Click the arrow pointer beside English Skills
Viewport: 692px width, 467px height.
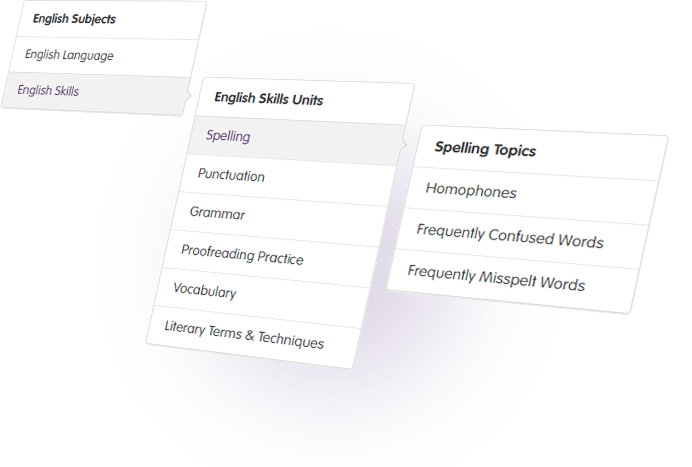point(189,96)
